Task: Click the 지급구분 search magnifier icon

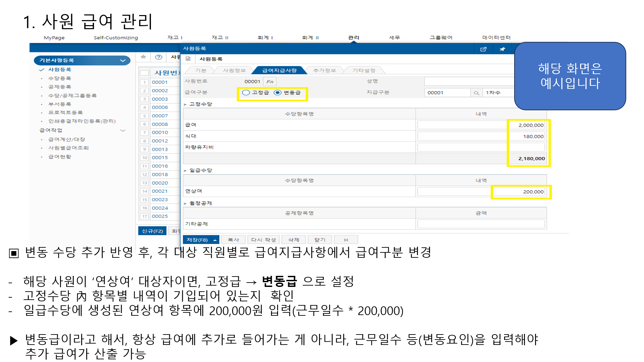Action: click(x=476, y=93)
